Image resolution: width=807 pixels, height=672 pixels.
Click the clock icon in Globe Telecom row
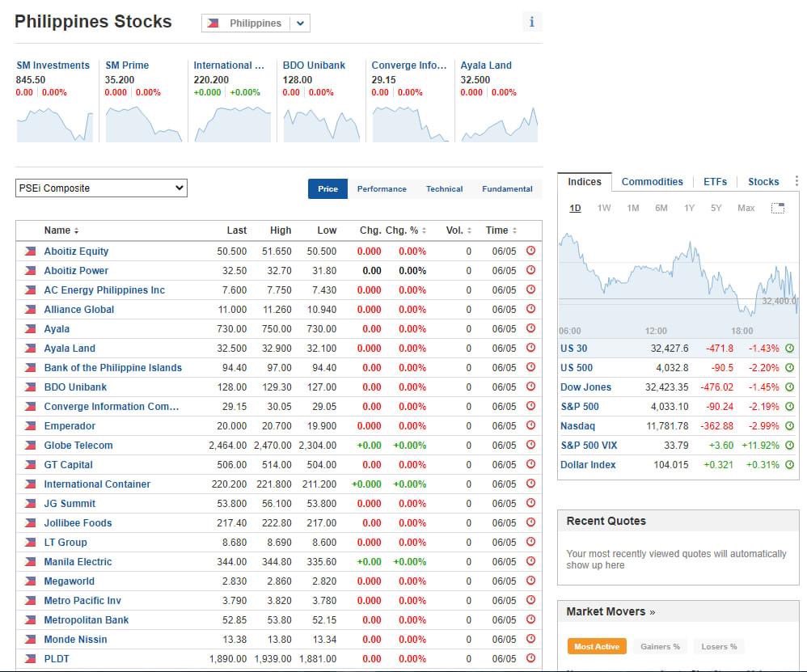(x=530, y=445)
